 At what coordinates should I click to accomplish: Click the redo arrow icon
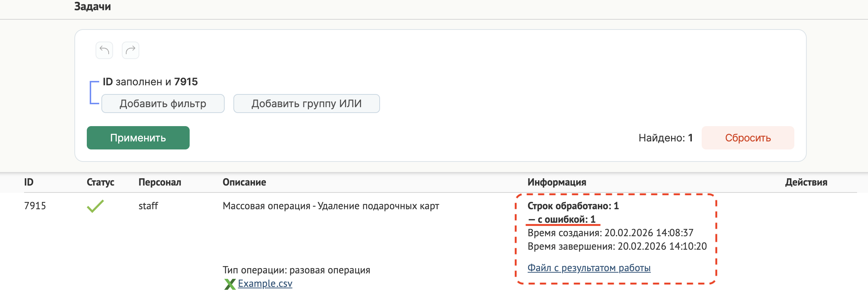[131, 50]
